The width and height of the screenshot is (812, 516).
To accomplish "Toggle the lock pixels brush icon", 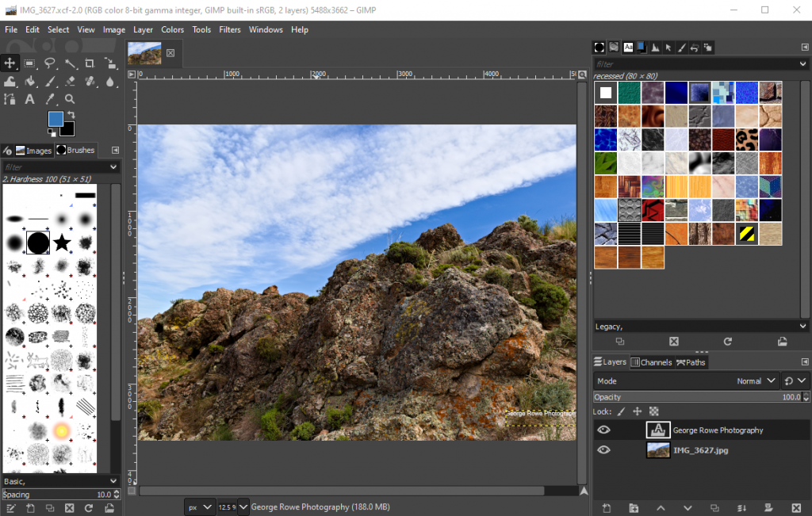I will pos(621,411).
